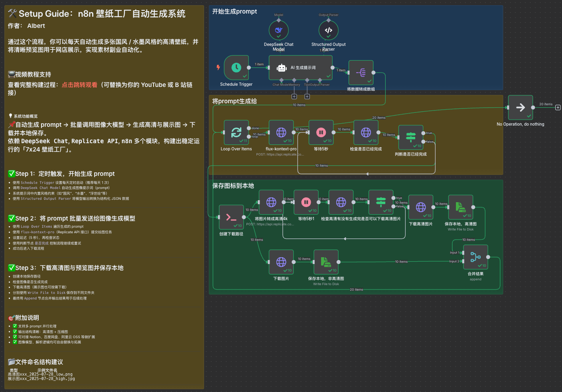The height and width of the screenshot is (392, 562).
Task: Open the flux-kontext-pro request node
Action: click(x=281, y=132)
